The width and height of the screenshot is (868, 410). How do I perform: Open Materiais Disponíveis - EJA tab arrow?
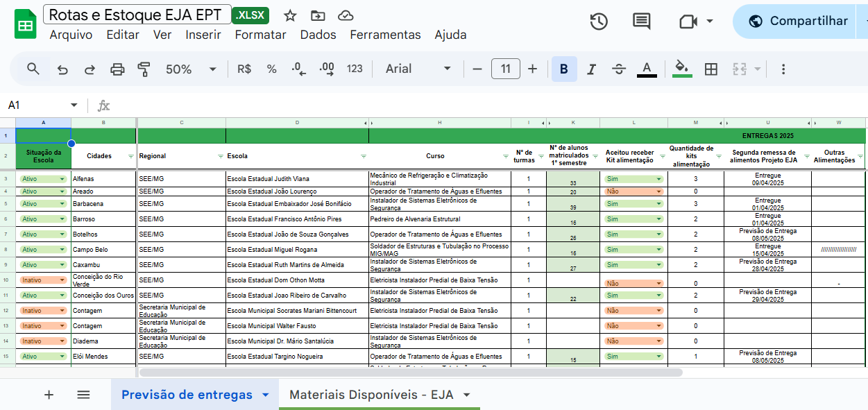466,395
